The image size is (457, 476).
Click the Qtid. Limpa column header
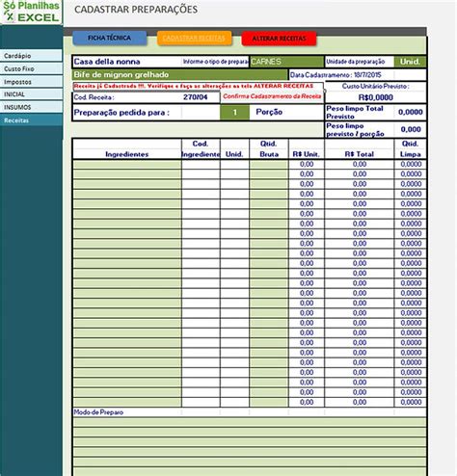click(x=411, y=149)
